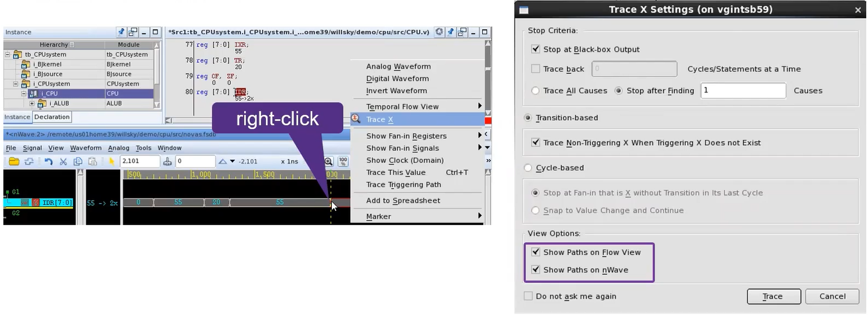Choose Add to Spreadsheet
Image resolution: width=868 pixels, height=315 pixels.
click(x=417, y=201)
